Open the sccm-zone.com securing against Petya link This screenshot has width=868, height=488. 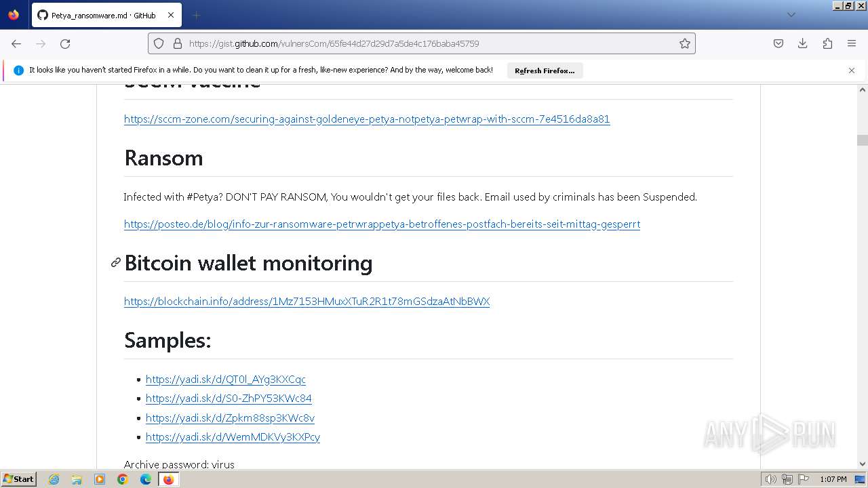(x=367, y=119)
